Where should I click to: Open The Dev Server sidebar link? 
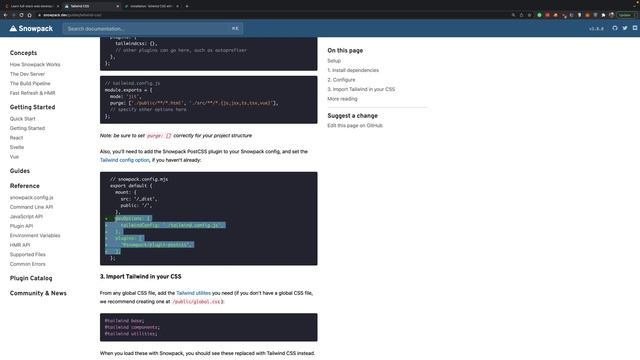pos(27,74)
